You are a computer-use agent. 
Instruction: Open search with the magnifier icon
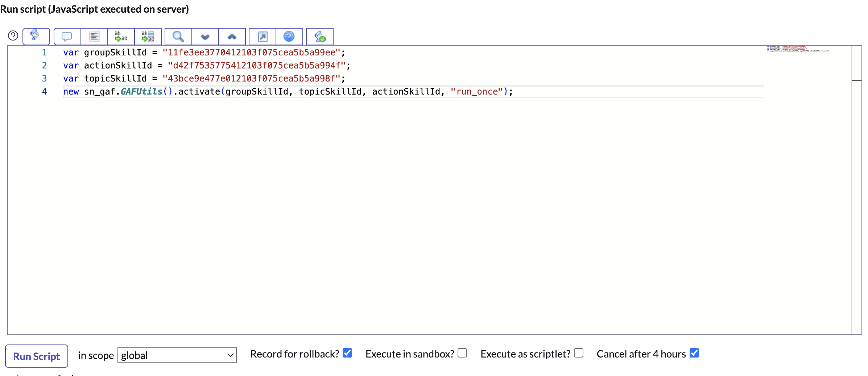tap(178, 36)
